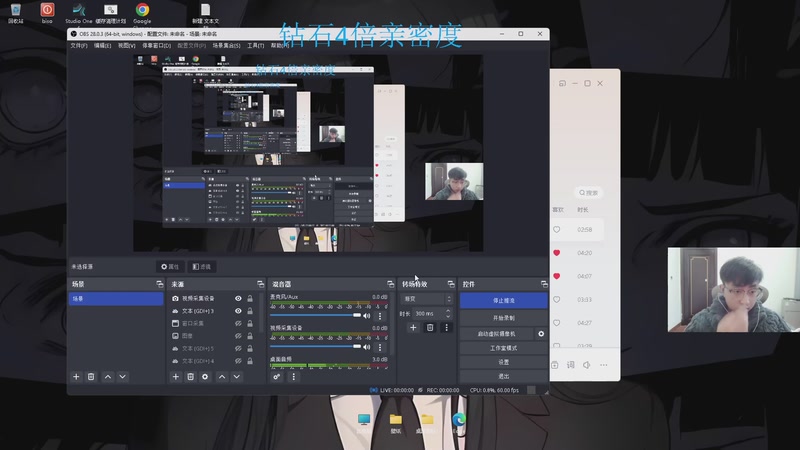Move scene down in Scenes panel

pos(122,377)
